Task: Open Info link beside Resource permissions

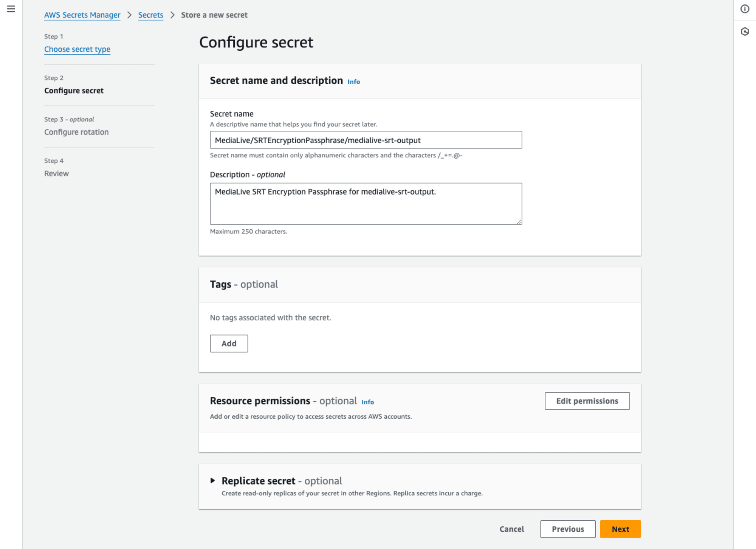Action: click(x=367, y=402)
